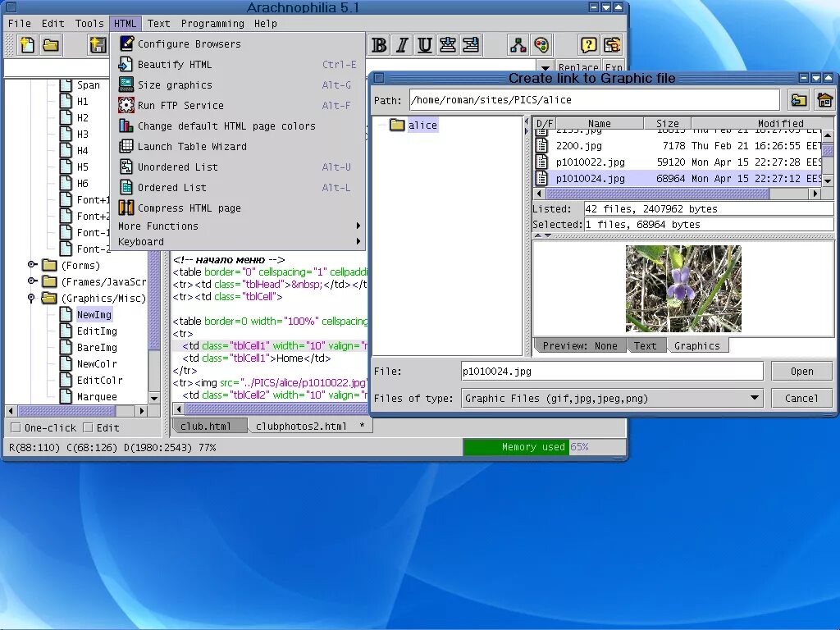The height and width of the screenshot is (630, 840).
Task: Click the File name input field
Action: [x=612, y=372]
